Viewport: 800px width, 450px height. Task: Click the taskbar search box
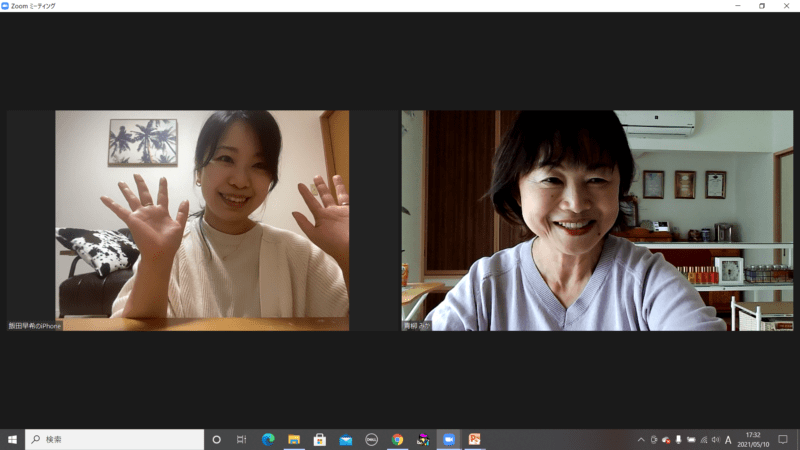pos(115,439)
